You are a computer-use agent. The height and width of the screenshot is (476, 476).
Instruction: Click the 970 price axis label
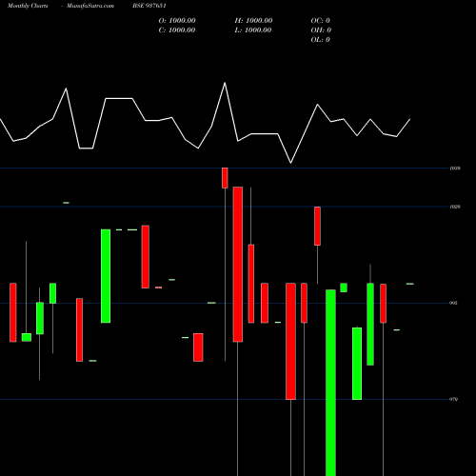pyautogui.click(x=454, y=399)
